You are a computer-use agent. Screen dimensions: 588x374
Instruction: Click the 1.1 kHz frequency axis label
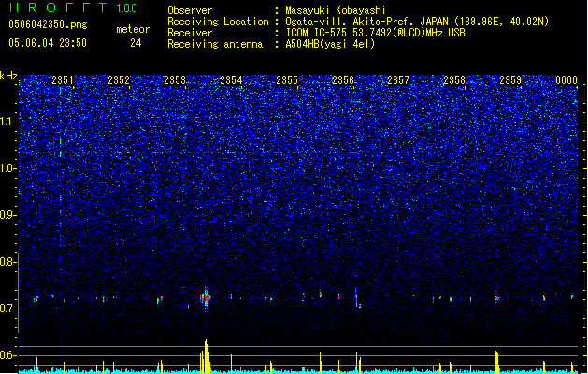(x=8, y=122)
